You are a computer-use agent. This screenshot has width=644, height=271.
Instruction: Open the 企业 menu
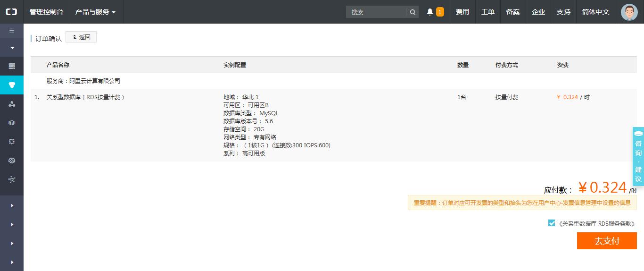click(538, 12)
